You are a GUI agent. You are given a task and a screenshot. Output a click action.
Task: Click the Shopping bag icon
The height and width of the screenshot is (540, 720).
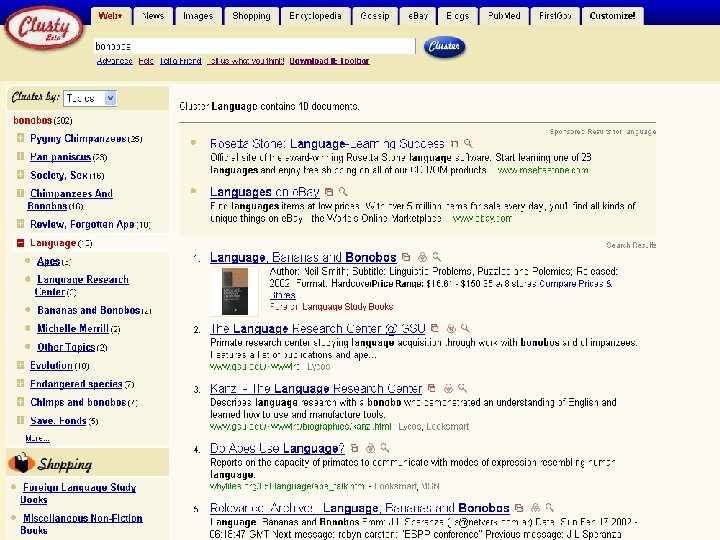click(21, 463)
